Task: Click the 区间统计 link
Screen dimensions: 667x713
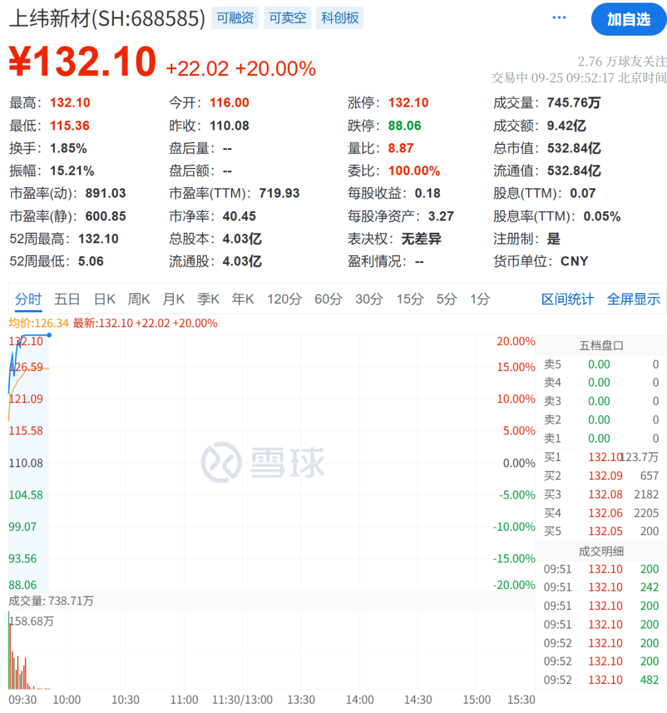Action: pos(567,299)
